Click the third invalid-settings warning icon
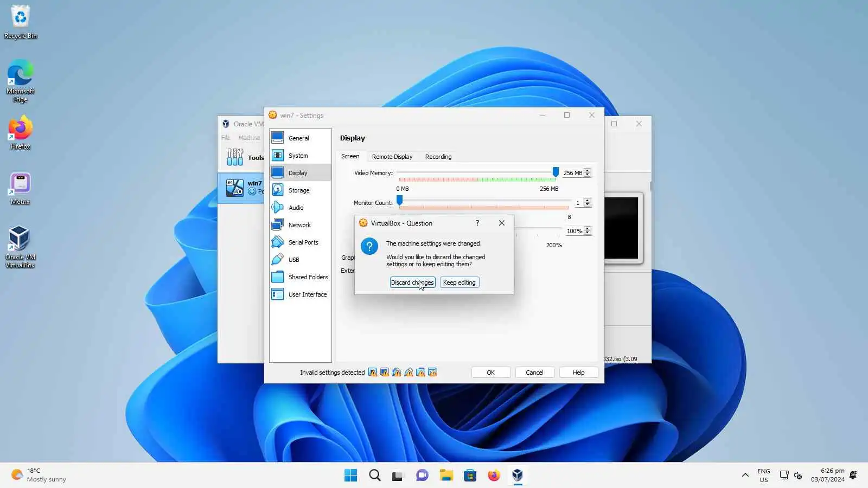The height and width of the screenshot is (488, 868). [397, 373]
